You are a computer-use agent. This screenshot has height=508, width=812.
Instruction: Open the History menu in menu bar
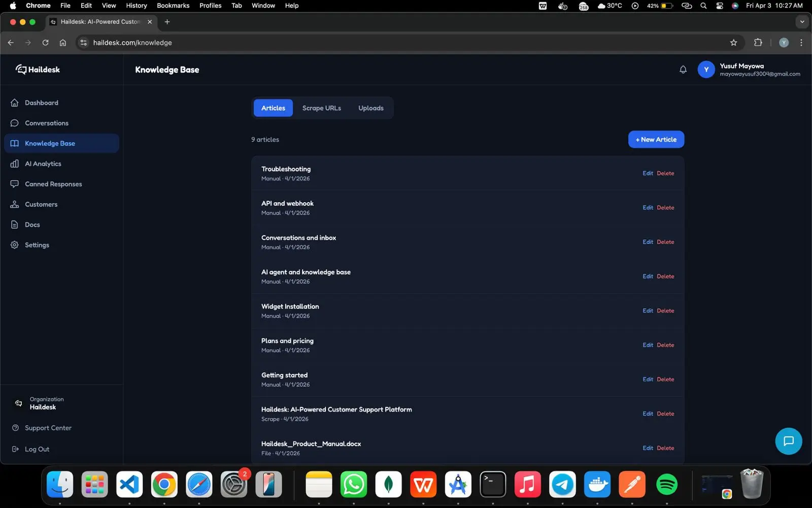click(x=136, y=6)
